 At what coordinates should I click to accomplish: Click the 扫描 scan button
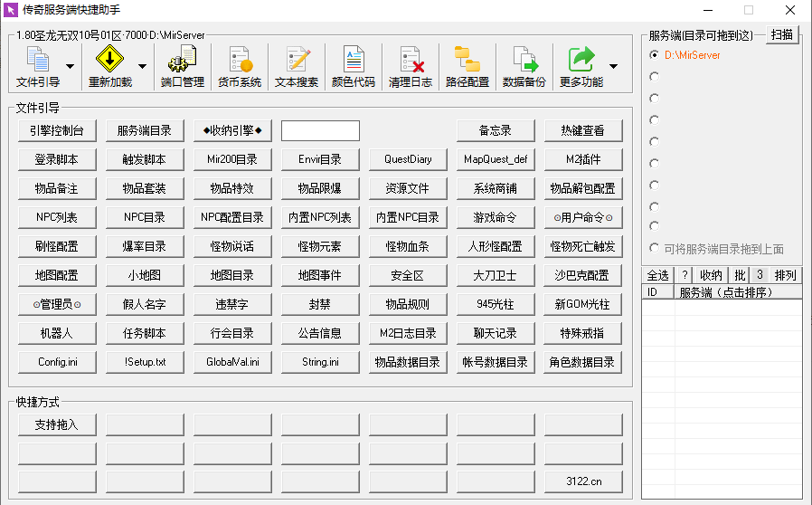coord(782,34)
